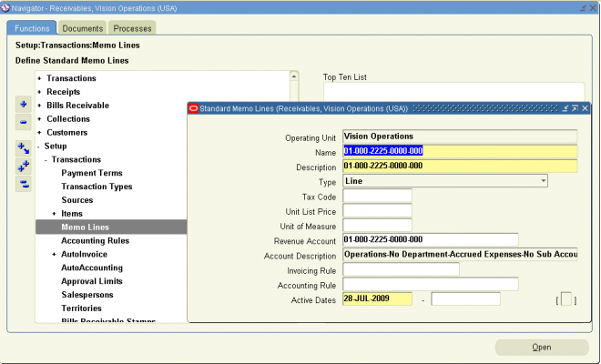Click the collapse all nodes button

pos(24,185)
